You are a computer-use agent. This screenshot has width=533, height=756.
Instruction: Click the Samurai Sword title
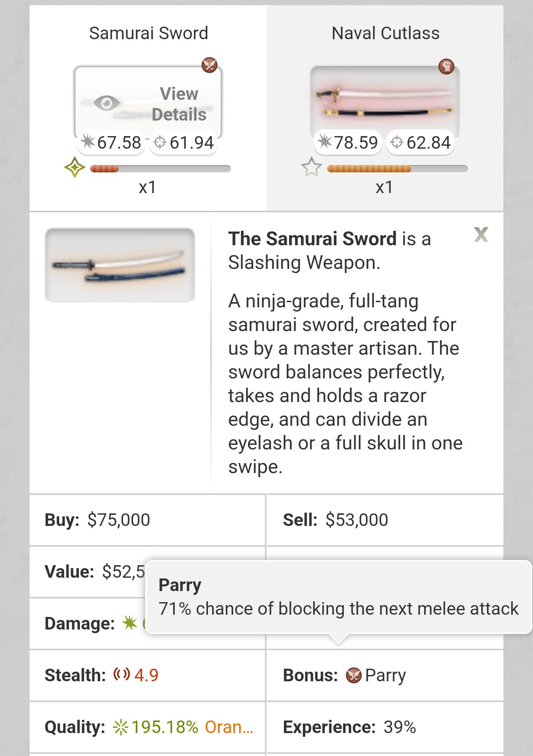pyautogui.click(x=148, y=33)
